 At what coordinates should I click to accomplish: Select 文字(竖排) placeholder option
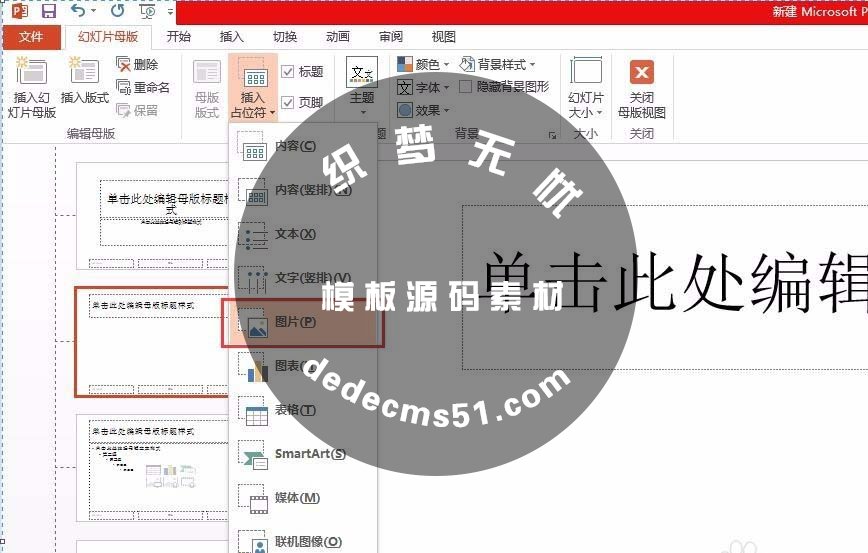click(x=303, y=278)
